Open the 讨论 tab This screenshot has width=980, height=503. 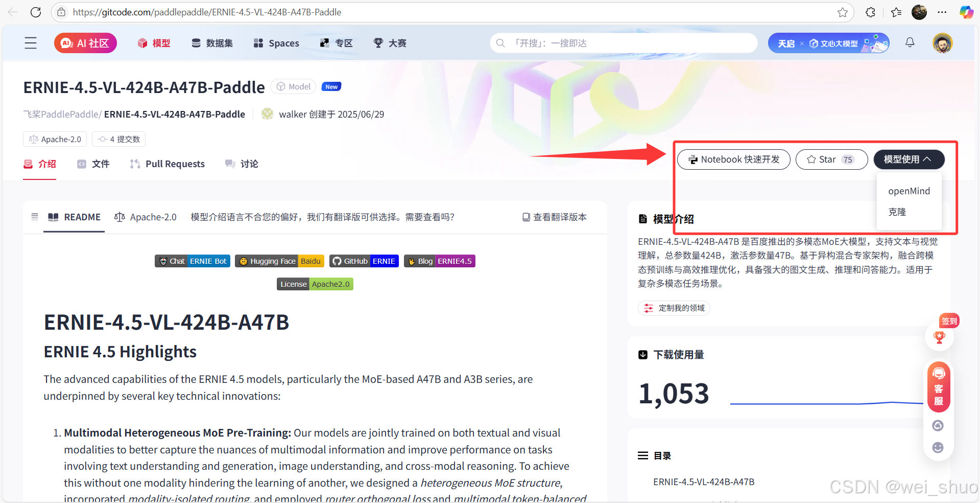[242, 164]
